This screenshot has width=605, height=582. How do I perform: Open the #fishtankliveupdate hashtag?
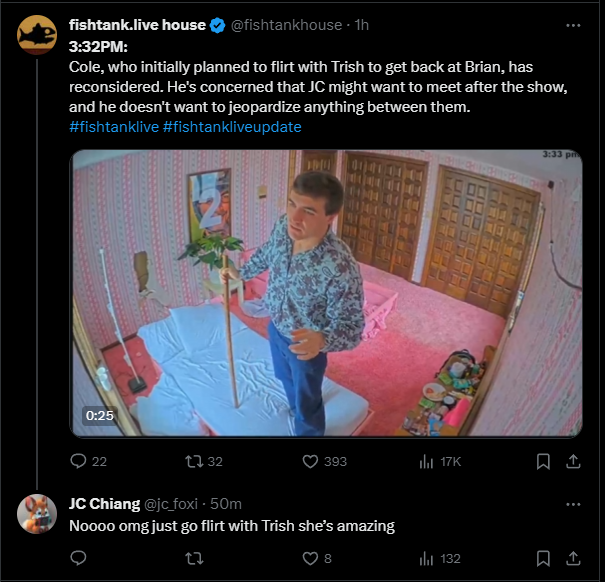pyautogui.click(x=232, y=127)
